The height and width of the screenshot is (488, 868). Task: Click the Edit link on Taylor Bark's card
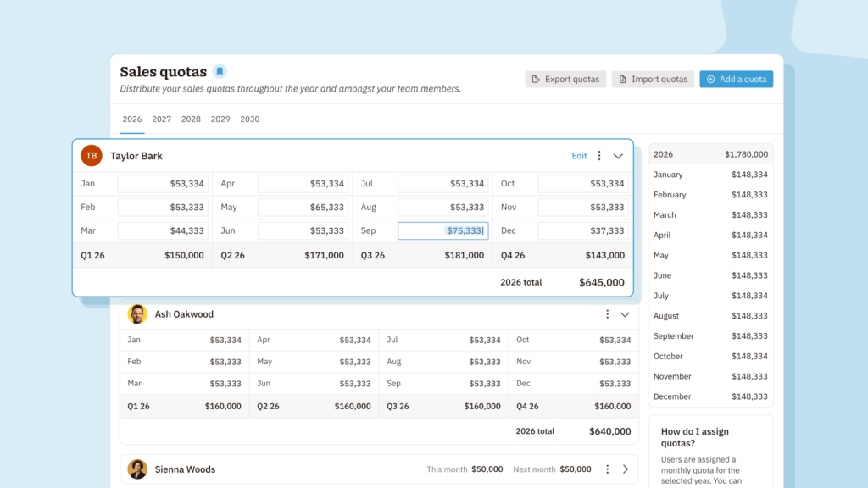tap(579, 156)
